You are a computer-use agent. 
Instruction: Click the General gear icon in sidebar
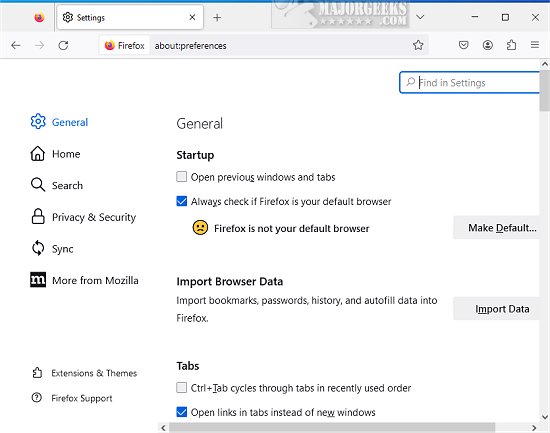[38, 121]
